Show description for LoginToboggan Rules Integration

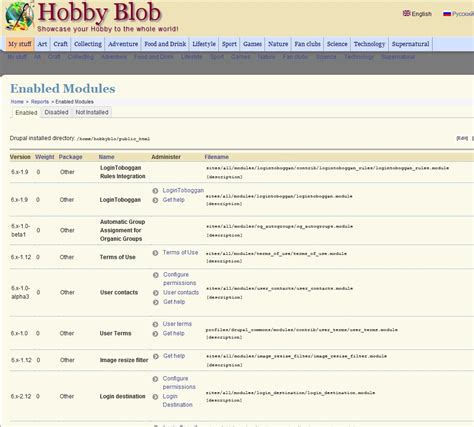(x=224, y=177)
